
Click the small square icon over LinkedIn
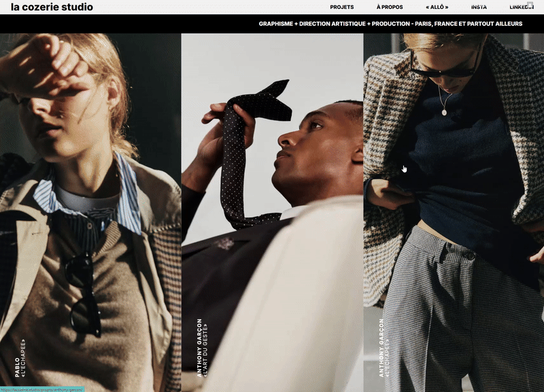pos(530,5)
